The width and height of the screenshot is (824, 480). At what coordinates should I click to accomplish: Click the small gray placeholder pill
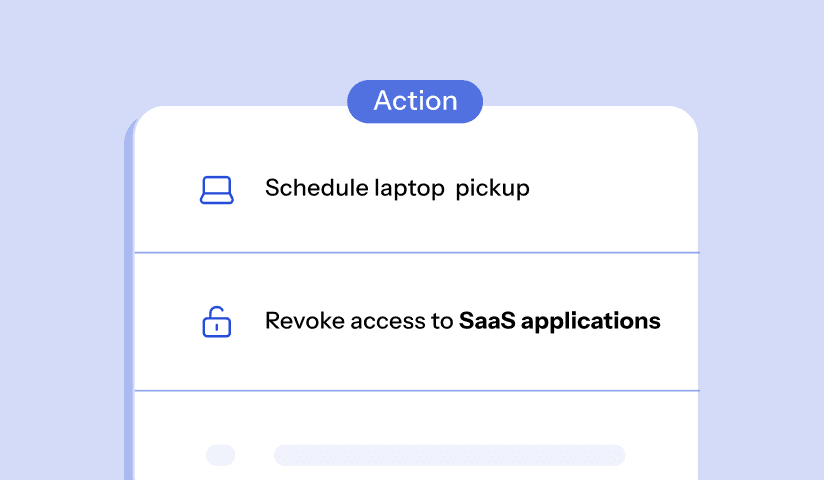[x=220, y=455]
